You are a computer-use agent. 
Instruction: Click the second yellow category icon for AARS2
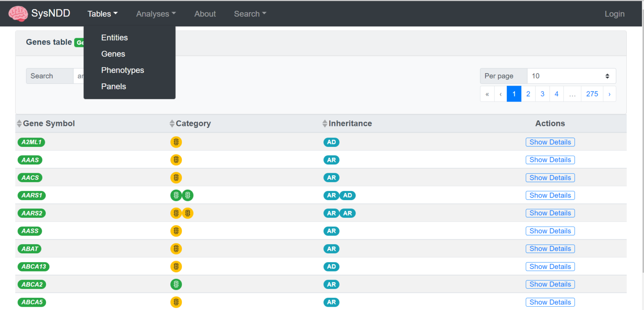(188, 213)
